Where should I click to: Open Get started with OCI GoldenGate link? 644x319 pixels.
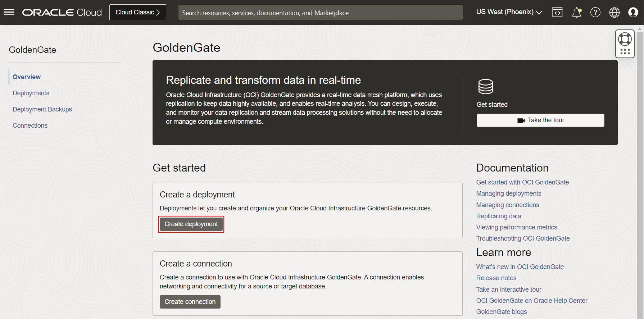point(522,182)
